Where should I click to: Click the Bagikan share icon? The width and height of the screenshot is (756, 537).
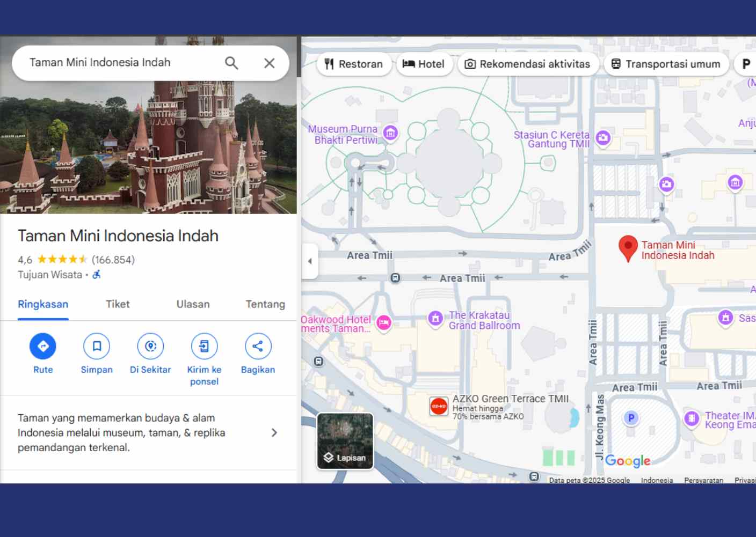coord(258,346)
